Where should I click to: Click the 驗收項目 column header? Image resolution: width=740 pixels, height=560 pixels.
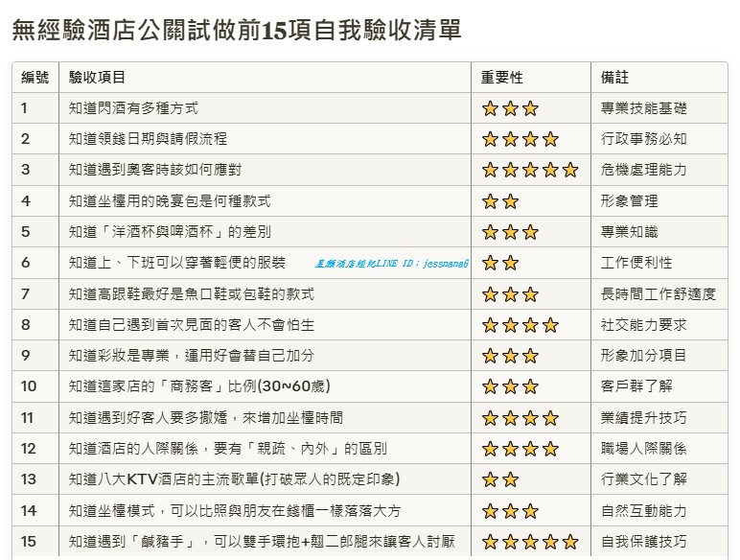click(97, 78)
